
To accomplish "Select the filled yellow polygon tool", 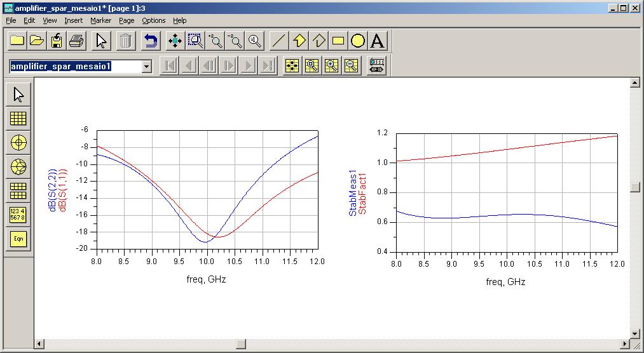I will pyautogui.click(x=299, y=41).
